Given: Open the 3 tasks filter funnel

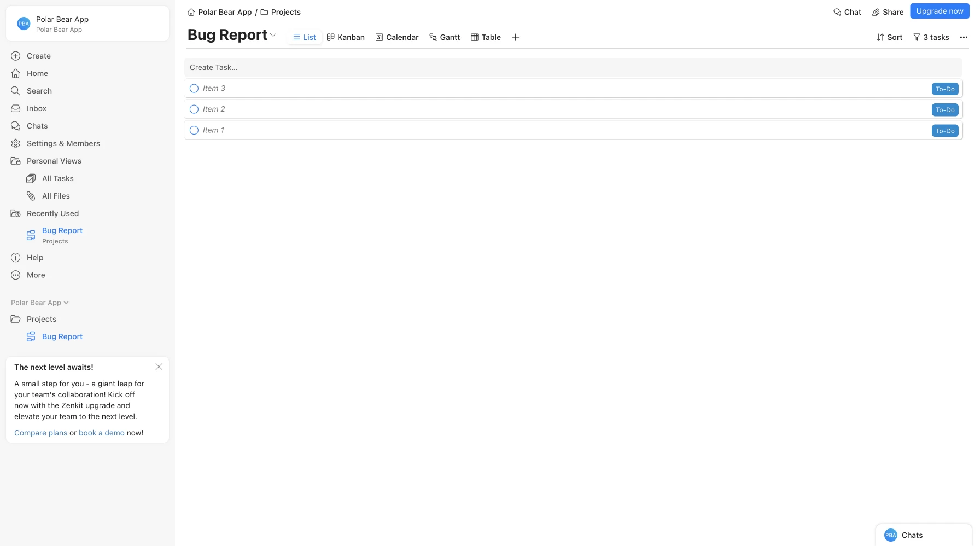Looking at the screenshot, I should tap(917, 37).
